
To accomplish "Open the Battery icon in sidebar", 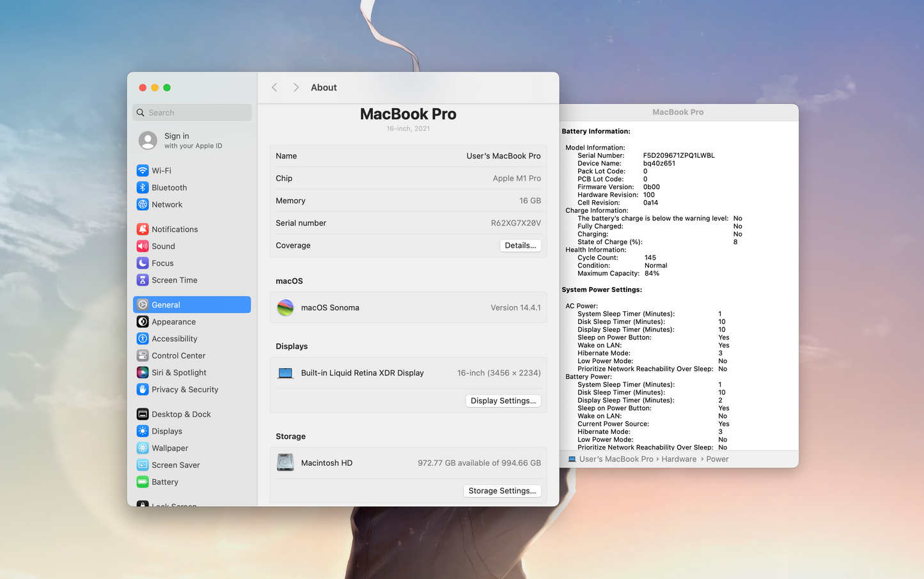I will click(143, 482).
